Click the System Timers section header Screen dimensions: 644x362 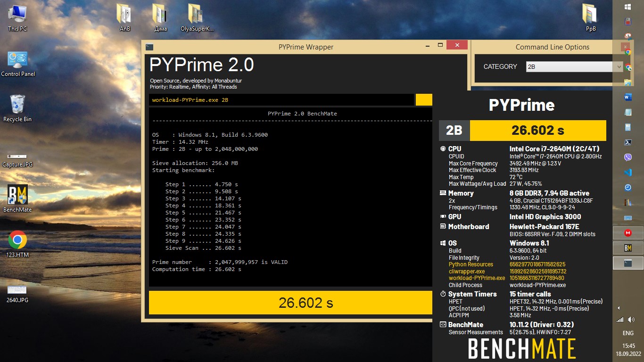point(468,294)
